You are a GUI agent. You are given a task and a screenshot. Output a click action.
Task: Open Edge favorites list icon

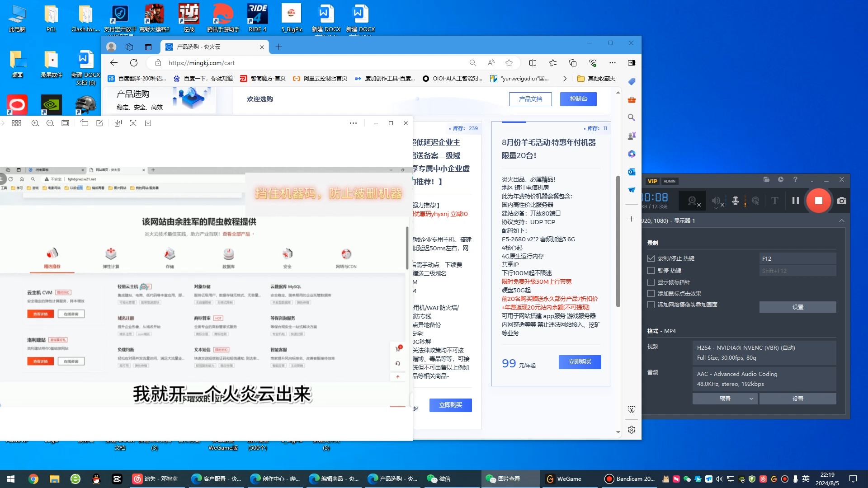click(552, 63)
